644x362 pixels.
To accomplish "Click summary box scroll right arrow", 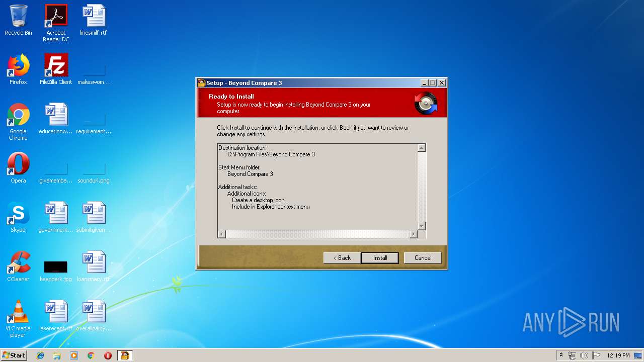I will coord(414,234).
